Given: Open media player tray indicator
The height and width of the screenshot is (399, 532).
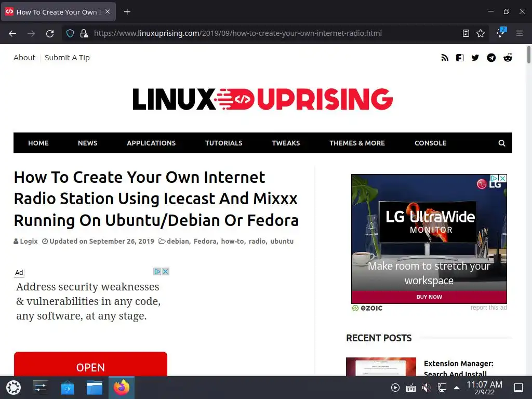Looking at the screenshot, I should [395, 388].
